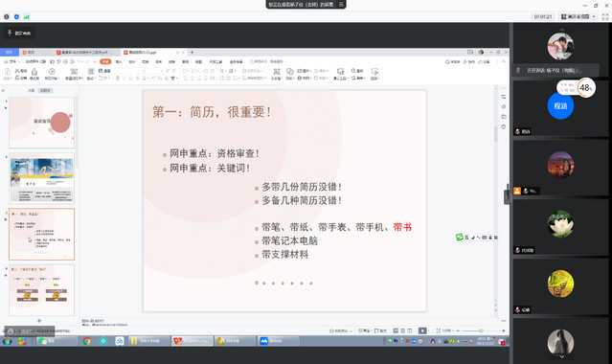
Task: Switch to slide sorter view icon
Action: (403, 330)
